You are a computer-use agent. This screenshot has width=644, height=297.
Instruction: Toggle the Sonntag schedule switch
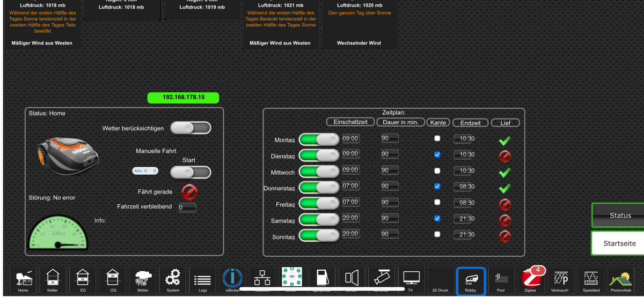[319, 235]
